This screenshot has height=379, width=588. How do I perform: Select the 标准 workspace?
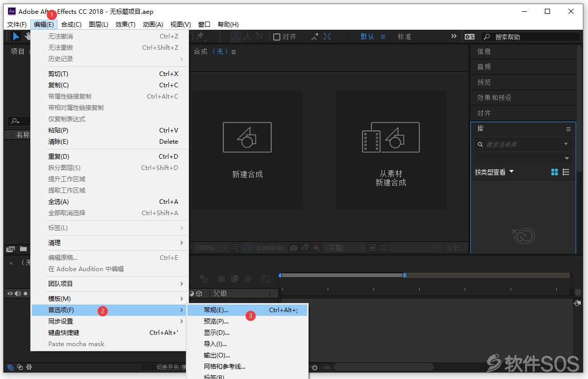[x=404, y=37]
